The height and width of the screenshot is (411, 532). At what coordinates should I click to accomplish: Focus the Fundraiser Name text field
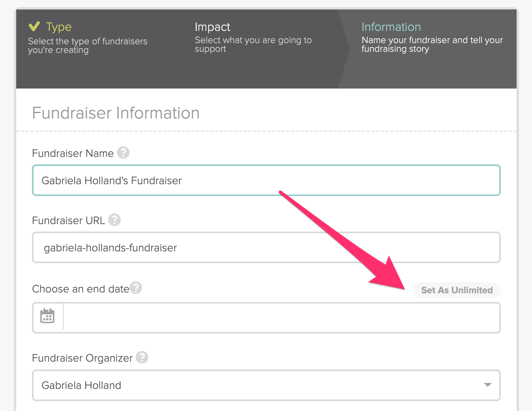click(x=266, y=181)
